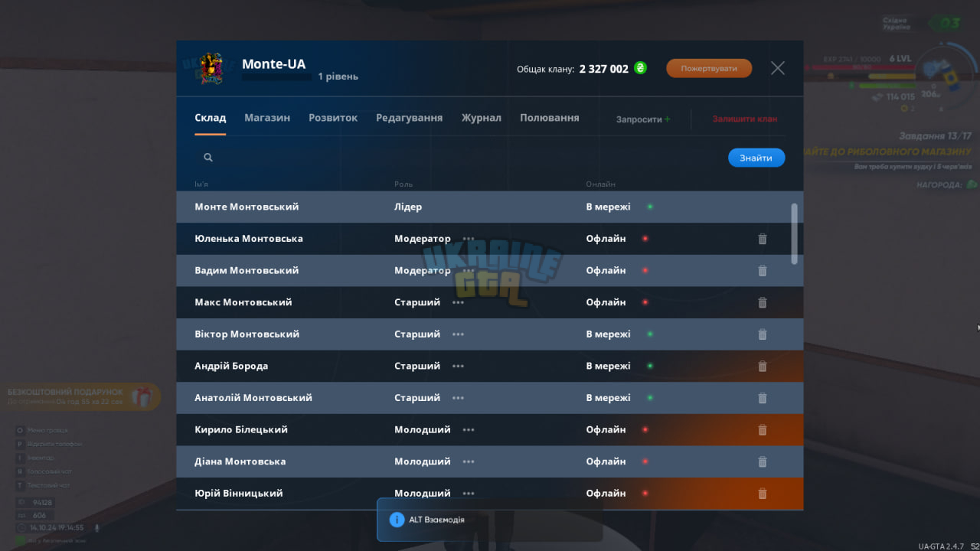Click the blue Знайти button

(756, 158)
